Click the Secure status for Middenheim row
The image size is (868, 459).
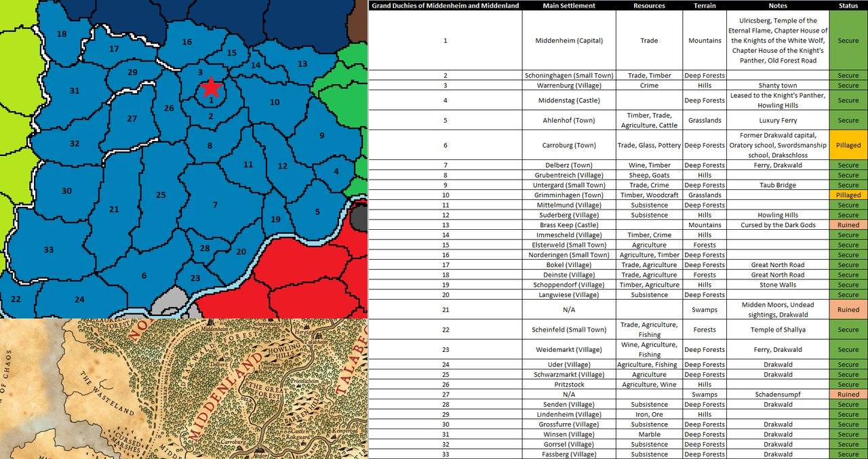pyautogui.click(x=848, y=41)
